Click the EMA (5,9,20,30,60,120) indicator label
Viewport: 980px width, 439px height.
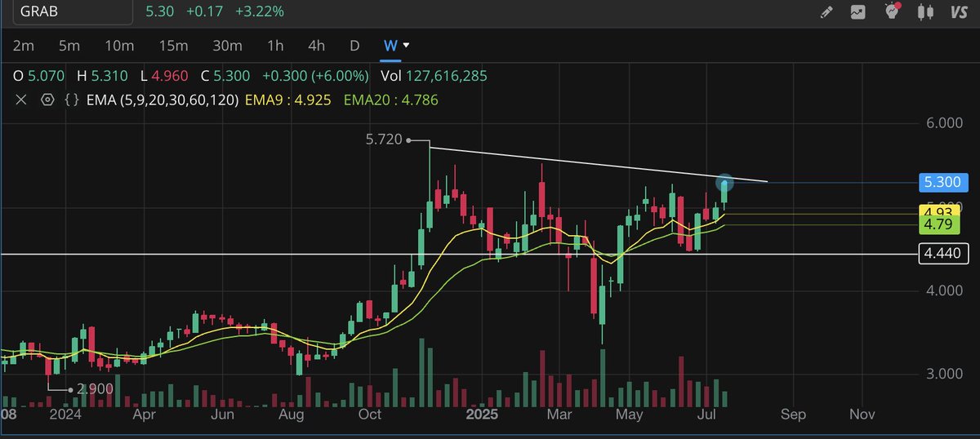[x=162, y=100]
